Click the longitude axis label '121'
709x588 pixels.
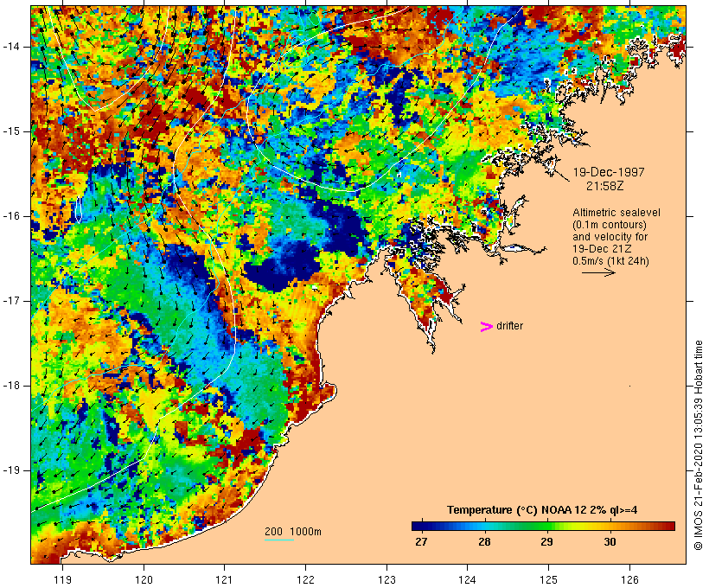[224, 579]
